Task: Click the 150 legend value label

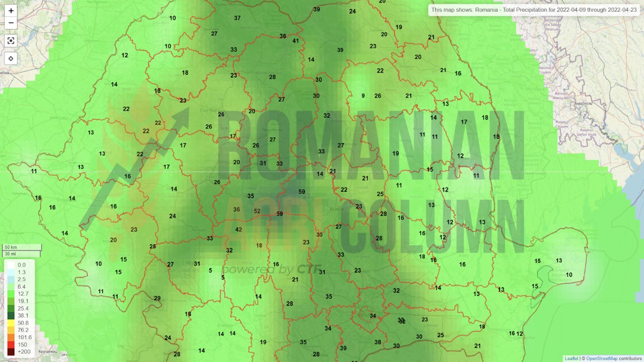Action: 22,345
